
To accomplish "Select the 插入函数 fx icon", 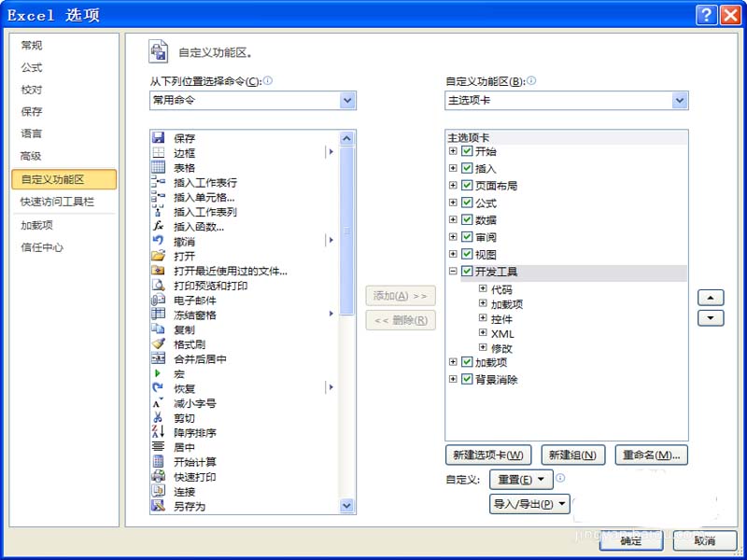I will [x=158, y=227].
